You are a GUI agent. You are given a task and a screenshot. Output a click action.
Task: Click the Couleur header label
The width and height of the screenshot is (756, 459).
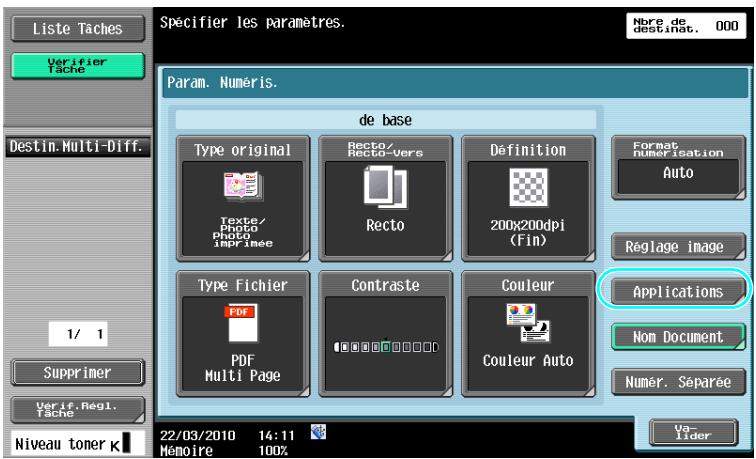(528, 285)
